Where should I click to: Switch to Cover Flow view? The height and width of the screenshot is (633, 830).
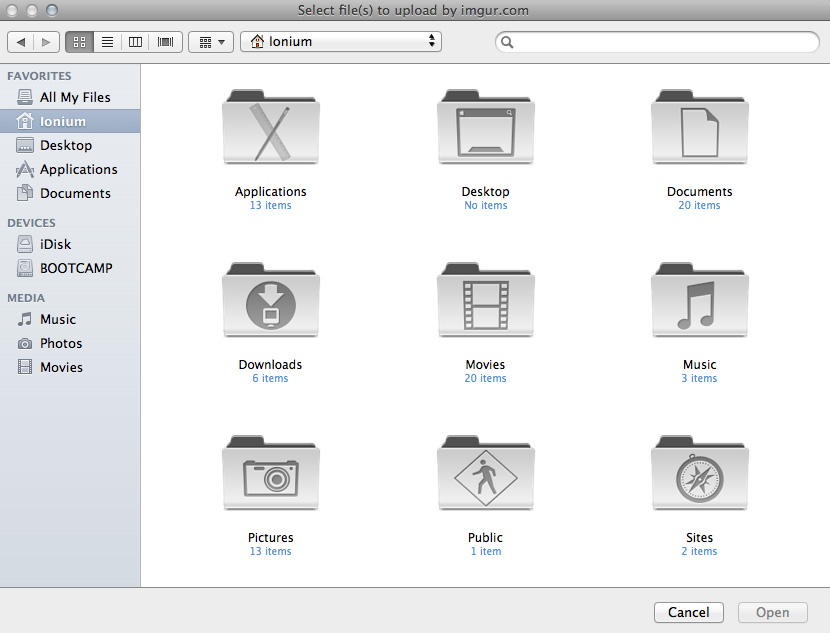(x=166, y=42)
